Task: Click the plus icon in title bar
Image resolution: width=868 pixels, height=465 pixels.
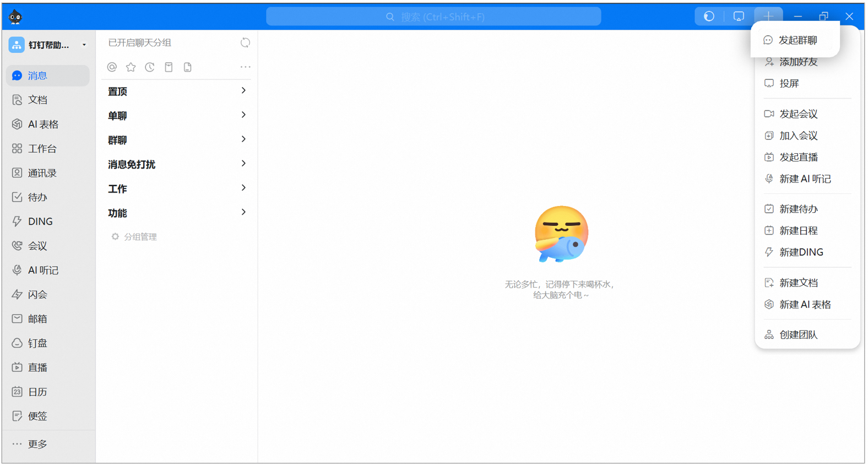Action: 768,17
